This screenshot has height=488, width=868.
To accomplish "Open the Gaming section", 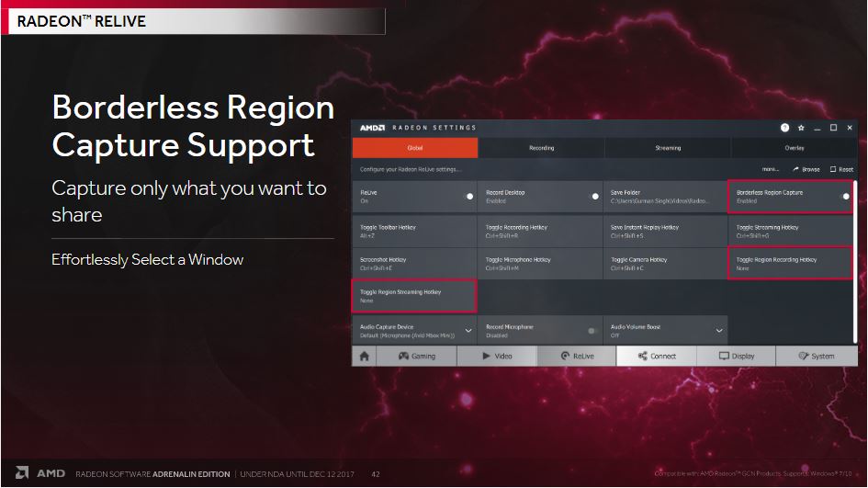I will (417, 357).
